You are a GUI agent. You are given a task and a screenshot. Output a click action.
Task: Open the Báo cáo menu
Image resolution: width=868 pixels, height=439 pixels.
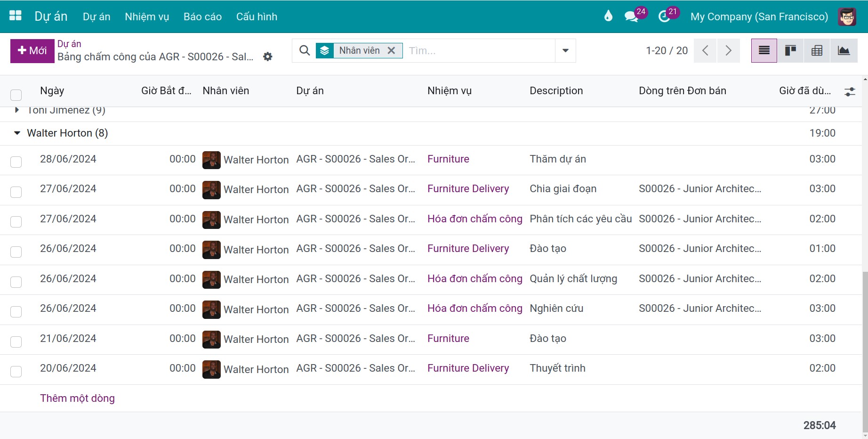point(202,16)
